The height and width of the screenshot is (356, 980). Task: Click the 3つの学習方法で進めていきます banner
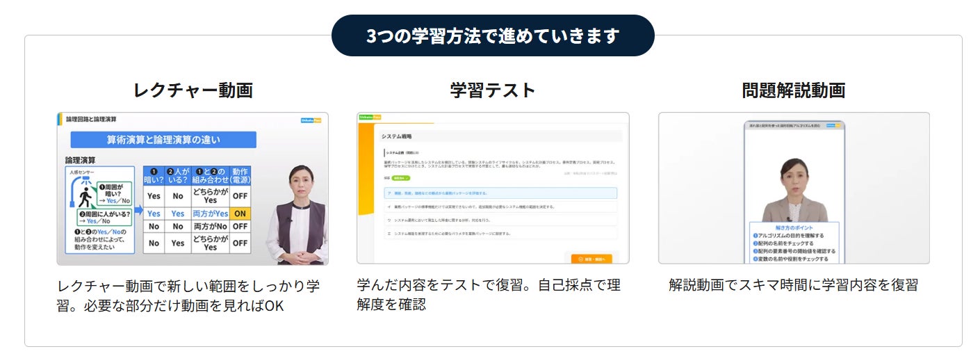pos(493,35)
